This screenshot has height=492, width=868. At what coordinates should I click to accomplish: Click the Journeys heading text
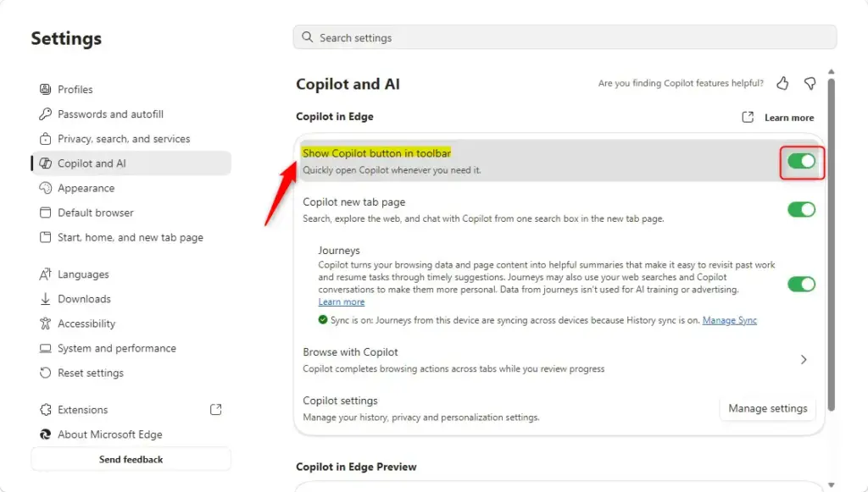tap(339, 251)
